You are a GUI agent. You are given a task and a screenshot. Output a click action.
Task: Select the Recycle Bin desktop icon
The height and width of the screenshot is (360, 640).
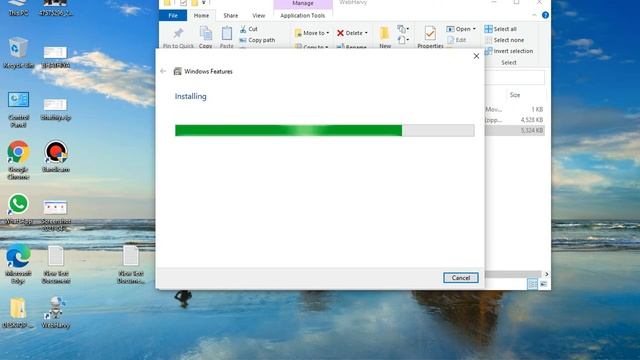pyautogui.click(x=18, y=53)
